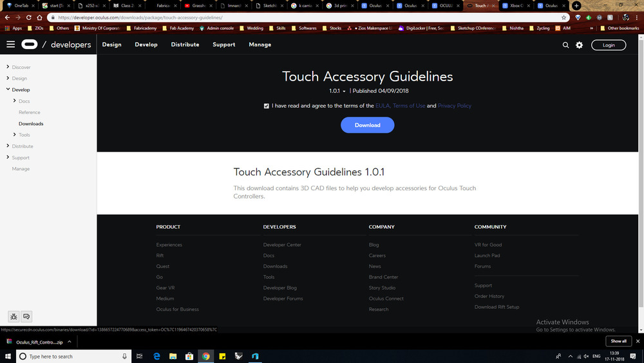Expand the Discover section in the sidebar
This screenshot has width=644, height=363.
pos(8,66)
